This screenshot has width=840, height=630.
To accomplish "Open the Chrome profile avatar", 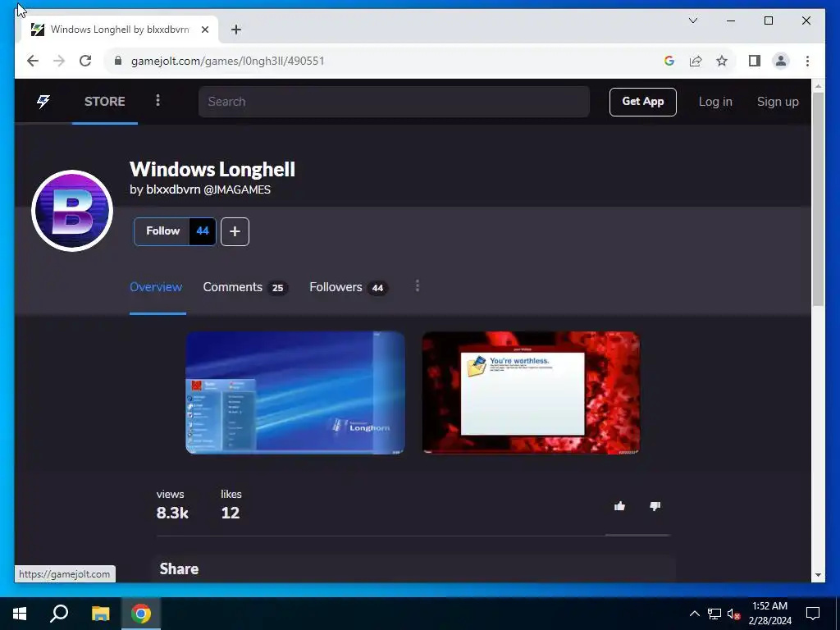I will (x=781, y=61).
